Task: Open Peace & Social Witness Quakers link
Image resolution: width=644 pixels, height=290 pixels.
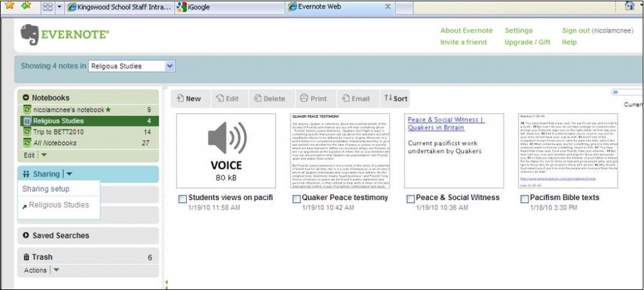Action: [x=446, y=124]
